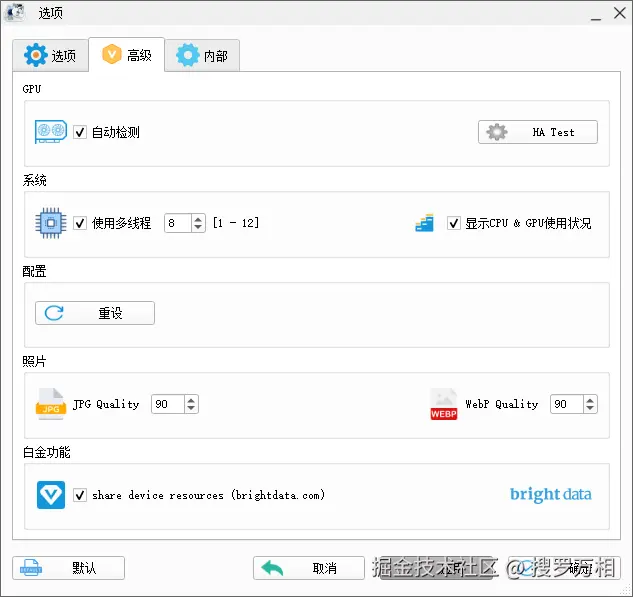Raise JPG Quality with up arrow
The width and height of the screenshot is (633, 597).
coord(191,400)
